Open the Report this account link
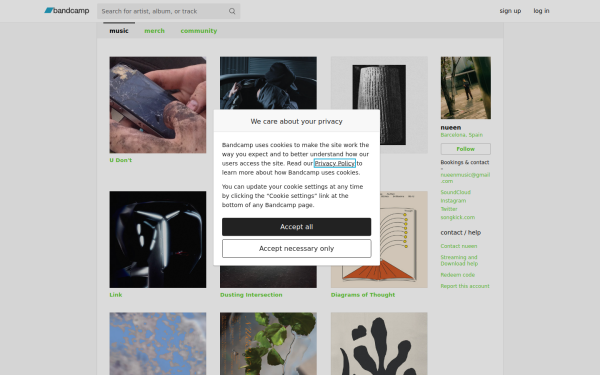This screenshot has height=375, width=600. [465, 286]
